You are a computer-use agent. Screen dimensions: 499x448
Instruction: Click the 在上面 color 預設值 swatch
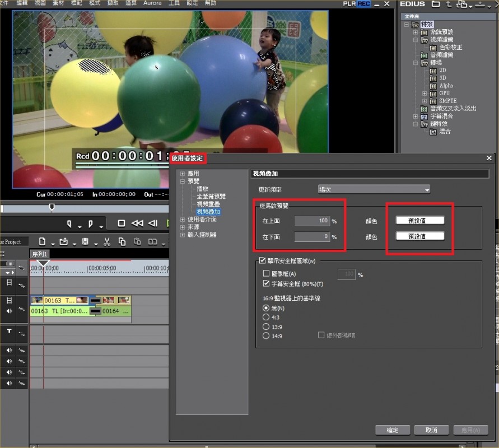[420, 221]
